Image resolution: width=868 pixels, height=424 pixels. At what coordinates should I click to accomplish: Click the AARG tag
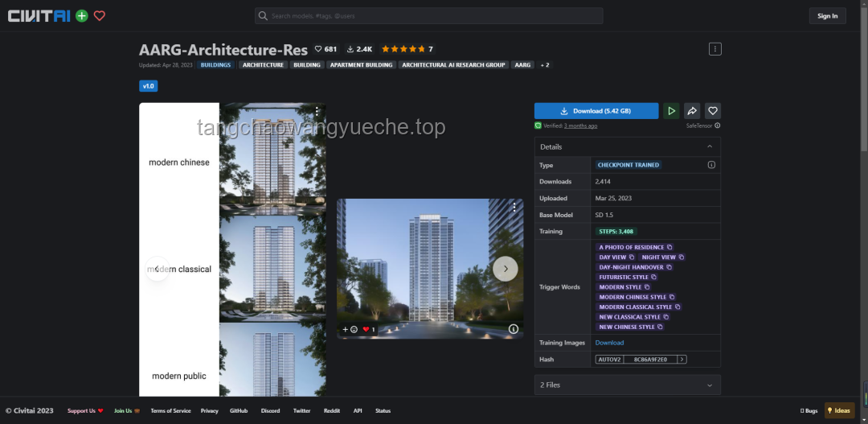(x=522, y=65)
